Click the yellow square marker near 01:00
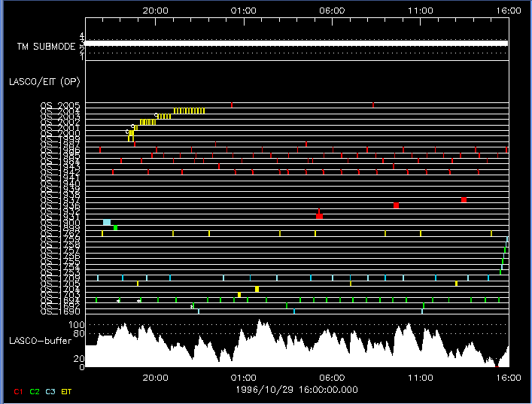This screenshot has width=532, height=404. coord(257,289)
